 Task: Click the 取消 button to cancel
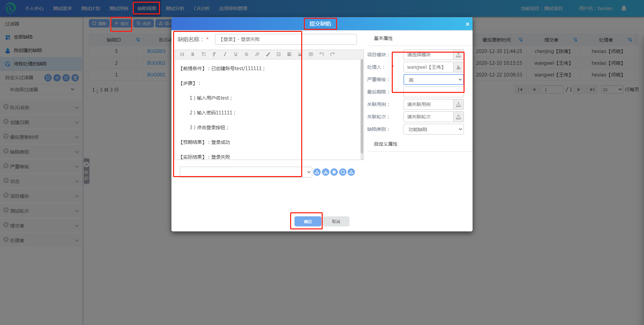(x=336, y=221)
